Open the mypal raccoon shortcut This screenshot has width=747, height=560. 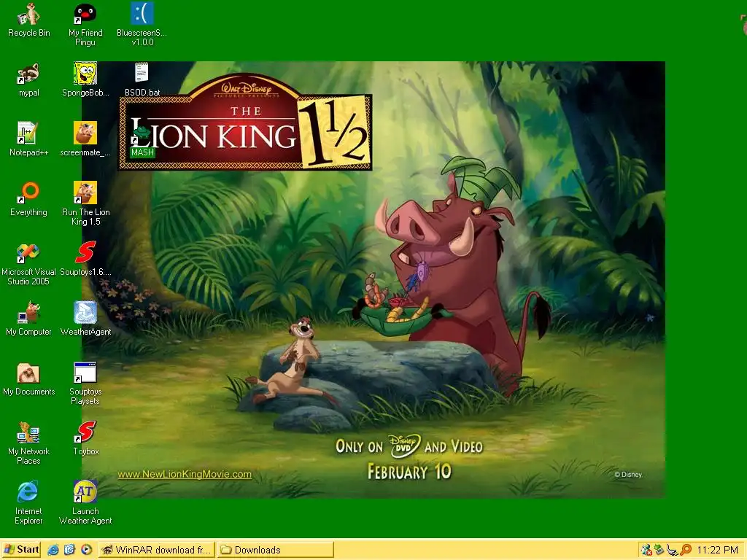pyautogui.click(x=28, y=80)
